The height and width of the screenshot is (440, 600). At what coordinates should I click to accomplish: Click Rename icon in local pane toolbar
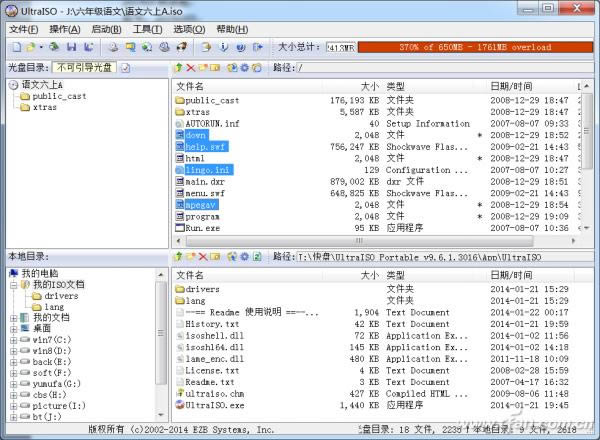[x=215, y=256]
